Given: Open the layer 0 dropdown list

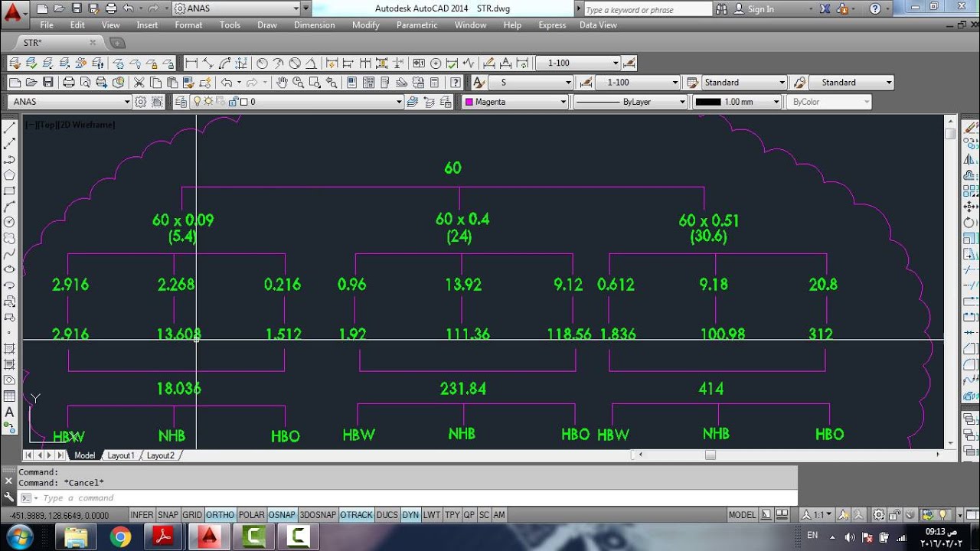Looking at the screenshot, I should tap(299, 102).
